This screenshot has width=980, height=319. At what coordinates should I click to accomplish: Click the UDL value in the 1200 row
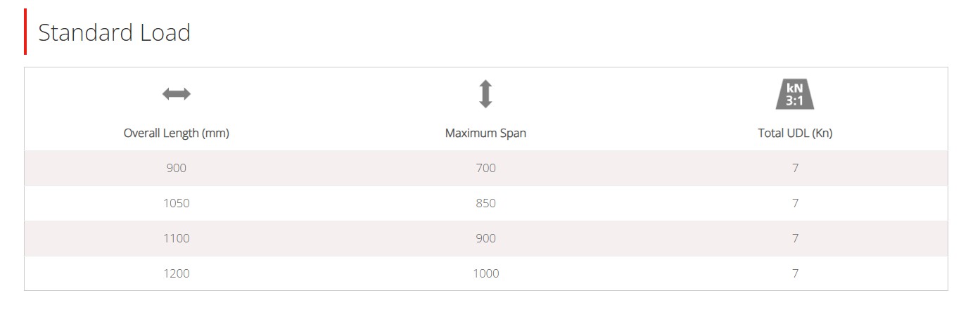[795, 273]
